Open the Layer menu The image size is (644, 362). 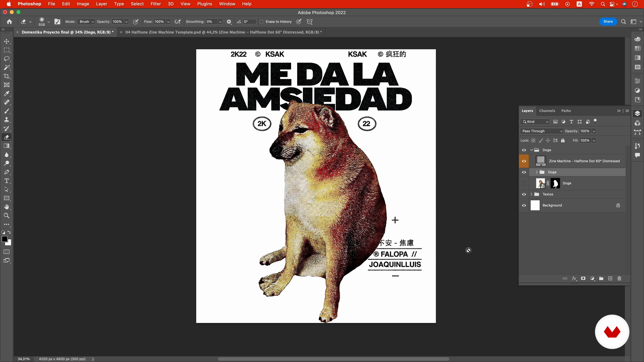101,4
